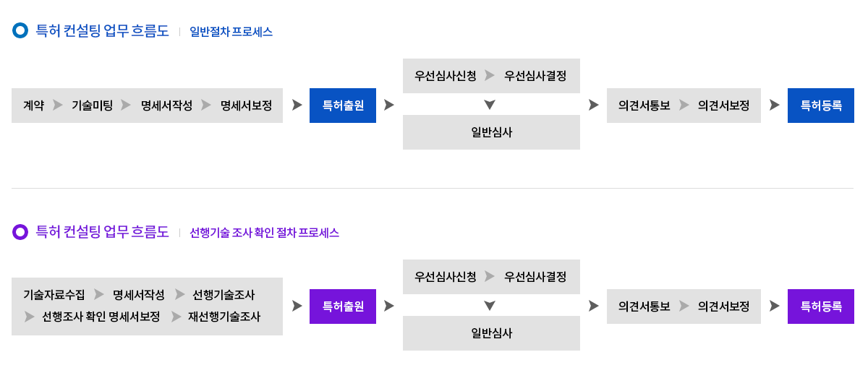This screenshot has height=373, width=868.
Task: Click the blue circle bullet icon
Action: (20, 30)
